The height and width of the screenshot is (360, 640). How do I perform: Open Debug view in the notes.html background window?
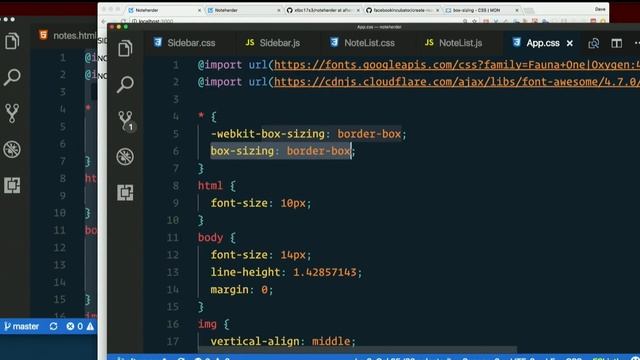(12, 149)
